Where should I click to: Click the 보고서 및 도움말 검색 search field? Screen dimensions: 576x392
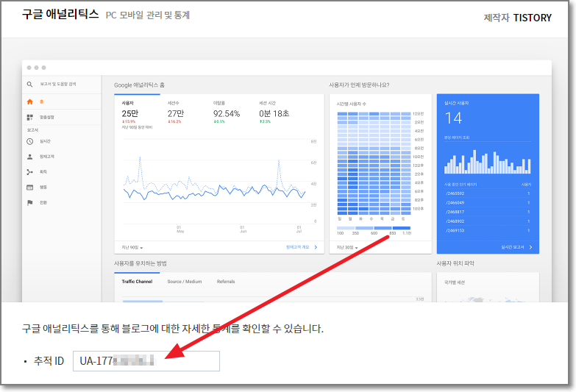coord(58,84)
